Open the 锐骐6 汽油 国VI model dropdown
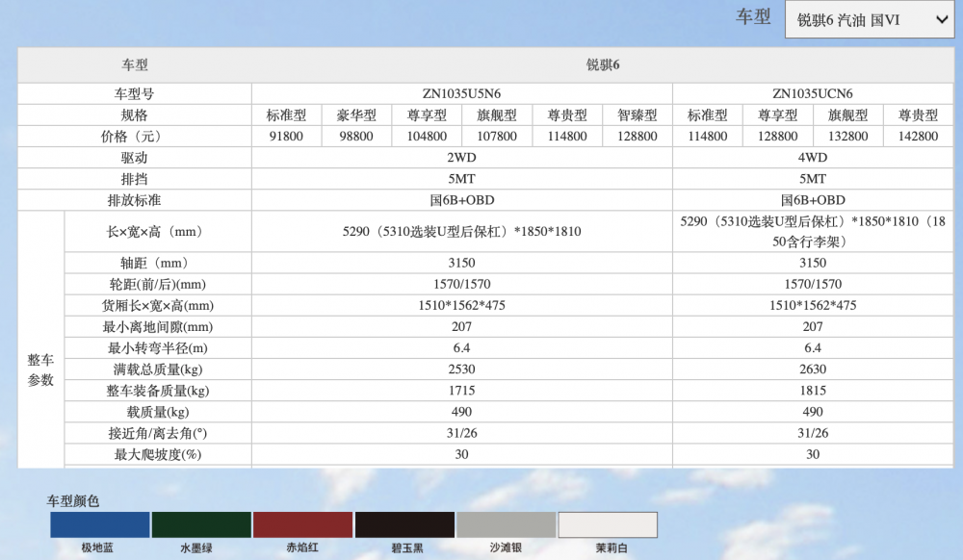Image resolution: width=963 pixels, height=560 pixels. click(869, 19)
